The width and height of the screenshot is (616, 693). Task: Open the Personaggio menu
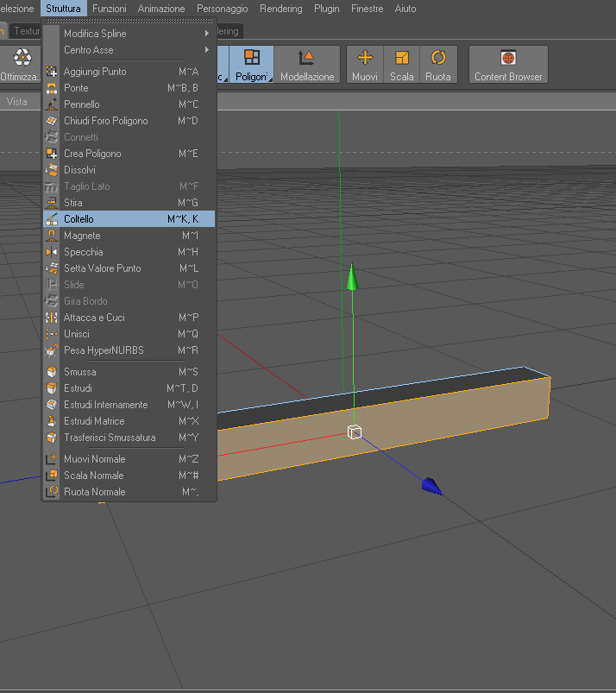(x=223, y=9)
